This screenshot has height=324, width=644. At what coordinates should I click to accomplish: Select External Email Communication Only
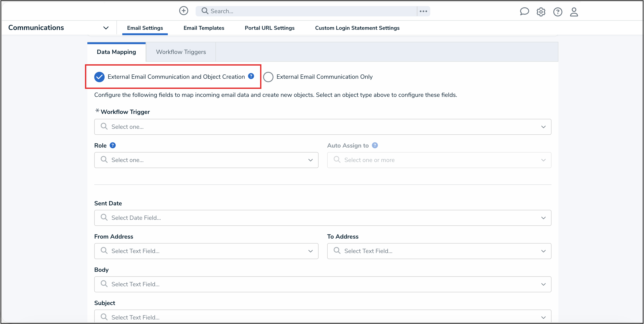(268, 77)
